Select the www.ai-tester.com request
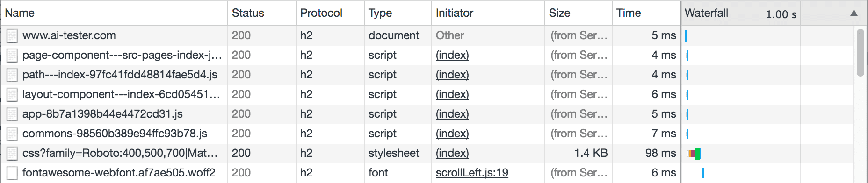868x183 pixels. (x=69, y=35)
